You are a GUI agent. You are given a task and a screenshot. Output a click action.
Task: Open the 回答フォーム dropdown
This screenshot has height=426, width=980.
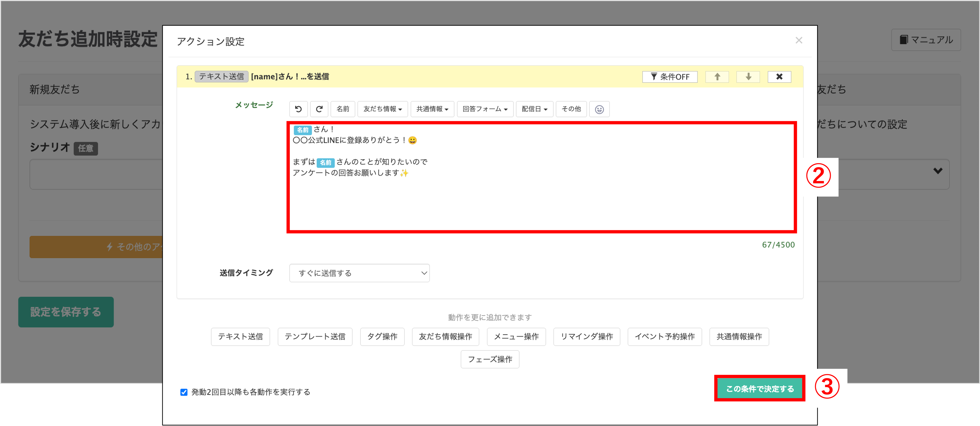click(x=485, y=109)
